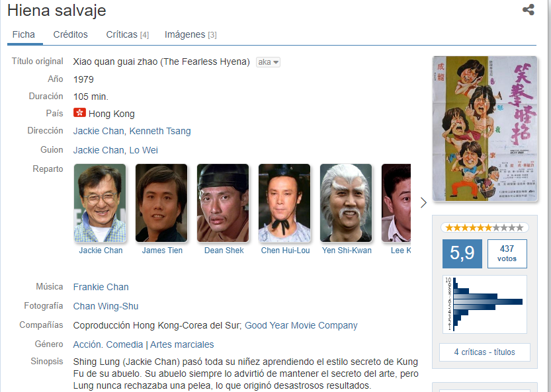Open the Imágenes tab
The image size is (551, 392).
point(191,34)
